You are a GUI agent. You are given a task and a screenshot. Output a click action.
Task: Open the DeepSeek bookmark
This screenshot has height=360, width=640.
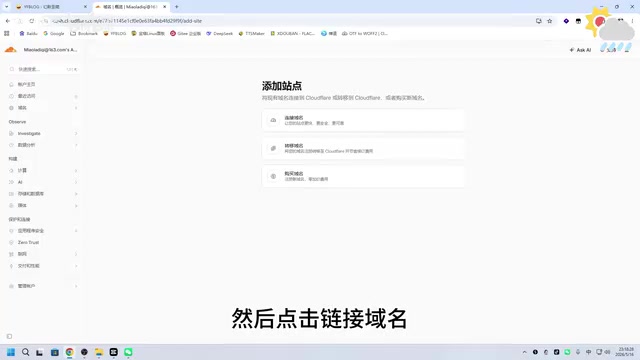click(219, 33)
